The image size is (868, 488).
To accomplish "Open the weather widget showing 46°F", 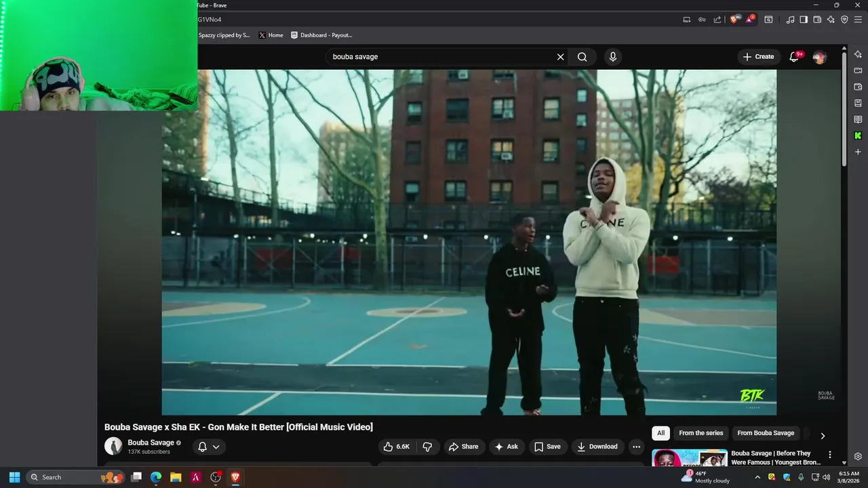I will [705, 477].
